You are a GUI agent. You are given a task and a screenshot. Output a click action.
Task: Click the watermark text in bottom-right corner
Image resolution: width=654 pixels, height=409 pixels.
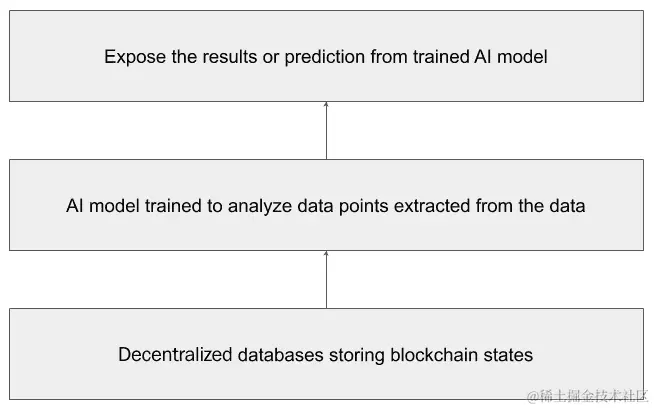coord(588,396)
